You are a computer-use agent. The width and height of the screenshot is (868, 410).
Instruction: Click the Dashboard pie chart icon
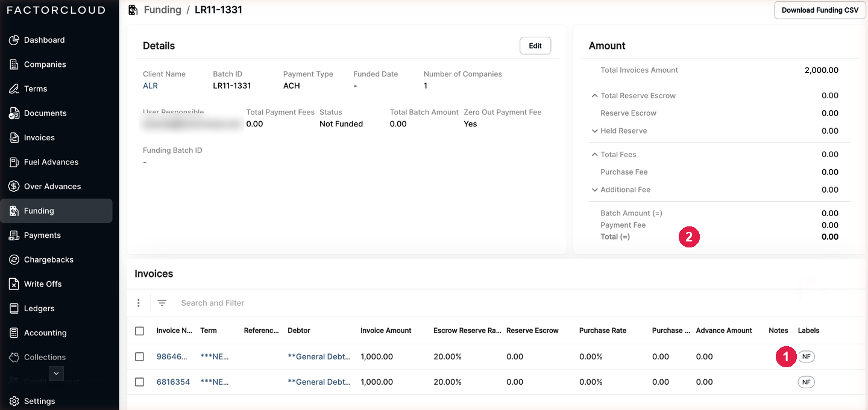[14, 40]
